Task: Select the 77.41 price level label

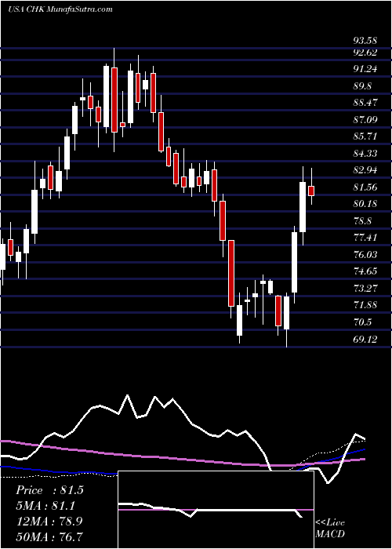Action: point(365,238)
